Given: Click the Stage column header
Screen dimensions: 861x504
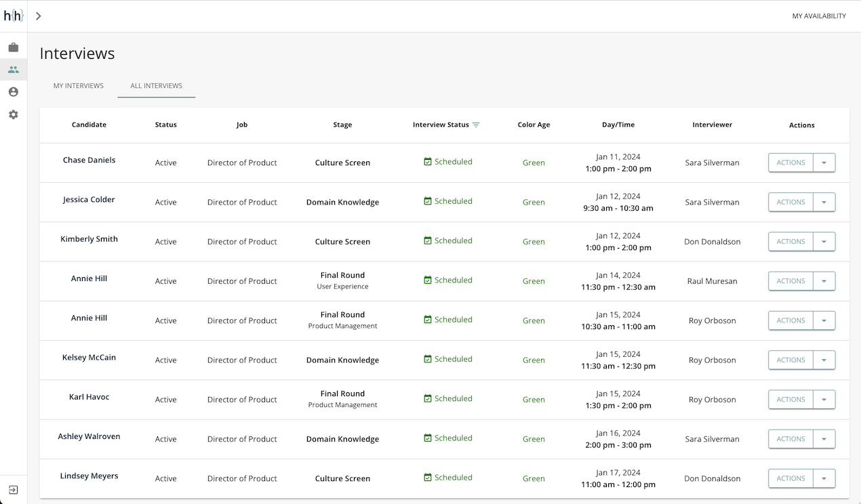Looking at the screenshot, I should pos(342,125).
